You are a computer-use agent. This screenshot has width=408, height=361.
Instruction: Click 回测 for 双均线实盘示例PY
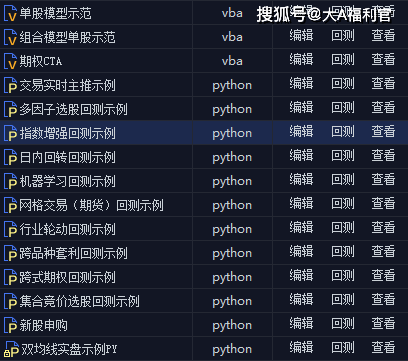tap(343, 347)
